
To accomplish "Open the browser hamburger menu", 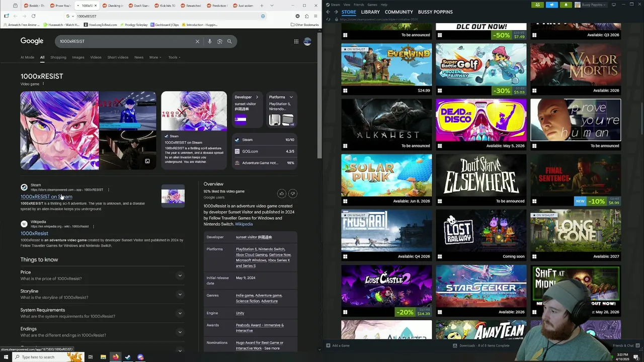I will tap(316, 16).
